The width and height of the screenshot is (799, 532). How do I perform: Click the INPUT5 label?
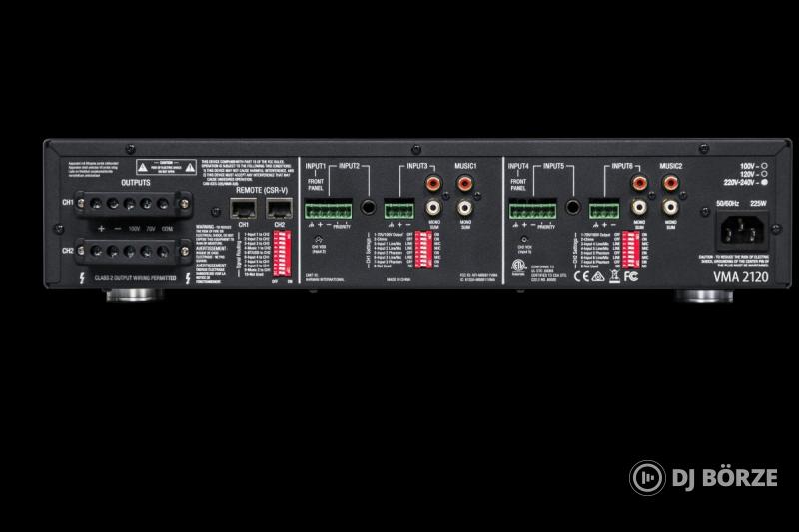coord(554,166)
